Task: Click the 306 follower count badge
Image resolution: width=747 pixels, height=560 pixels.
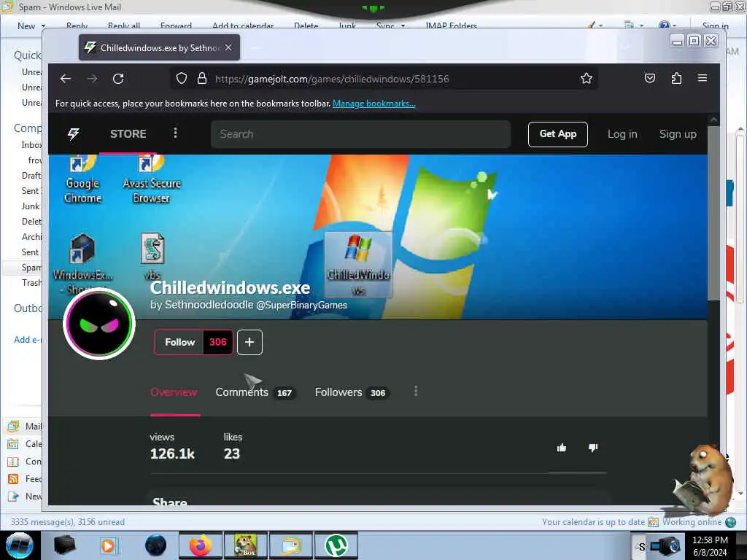Action: [218, 342]
